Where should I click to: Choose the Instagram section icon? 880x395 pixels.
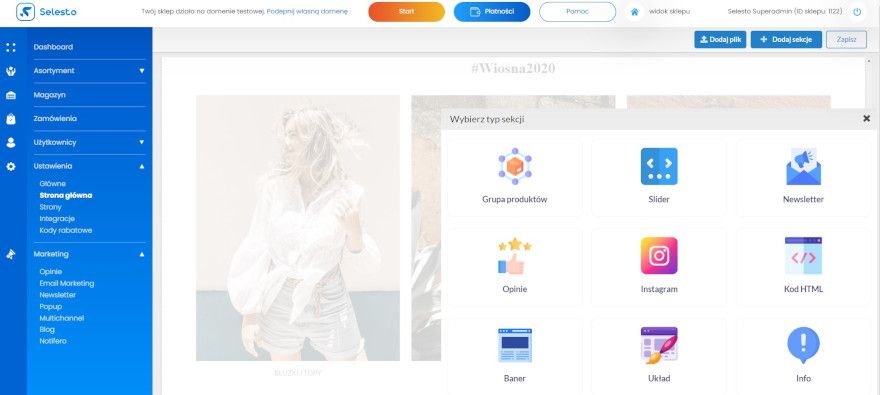pyautogui.click(x=659, y=256)
